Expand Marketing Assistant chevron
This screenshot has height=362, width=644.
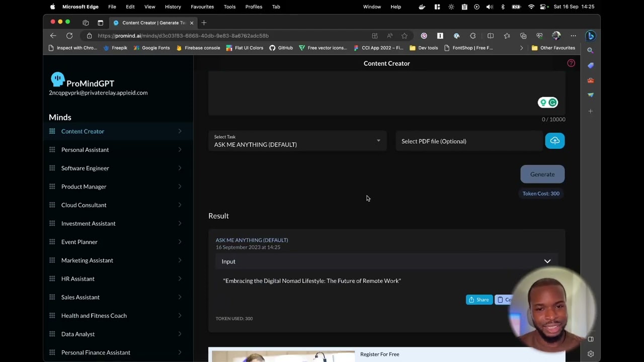point(180,260)
